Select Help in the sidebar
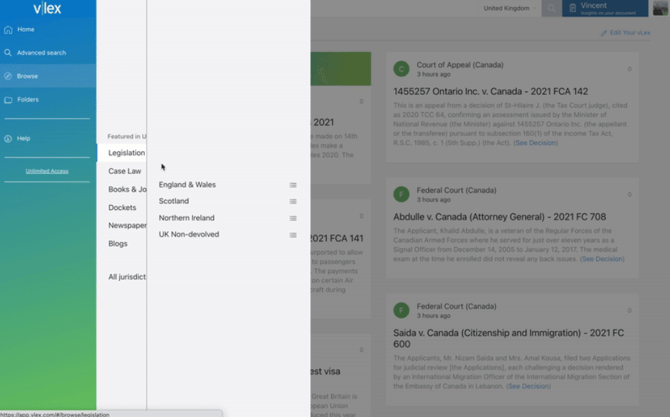Viewport: 670px width, 417px height. pos(48,138)
